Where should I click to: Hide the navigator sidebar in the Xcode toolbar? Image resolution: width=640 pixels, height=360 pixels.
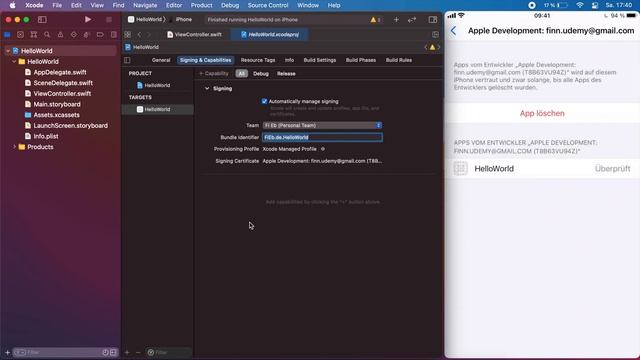[42, 20]
